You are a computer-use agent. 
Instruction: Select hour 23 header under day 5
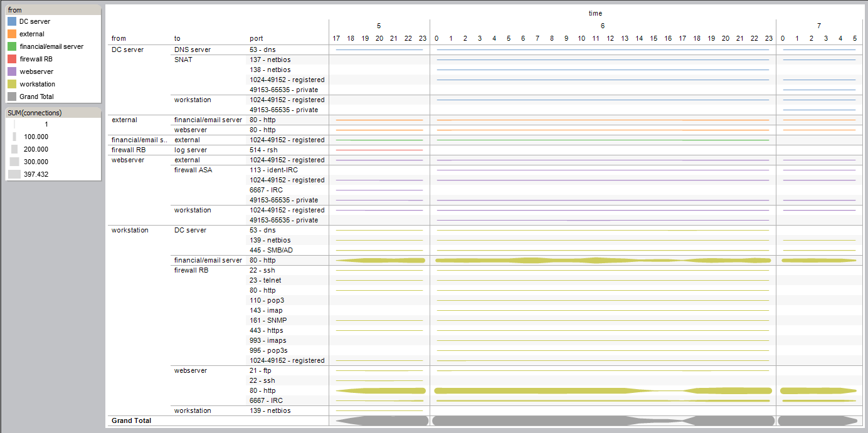click(423, 39)
